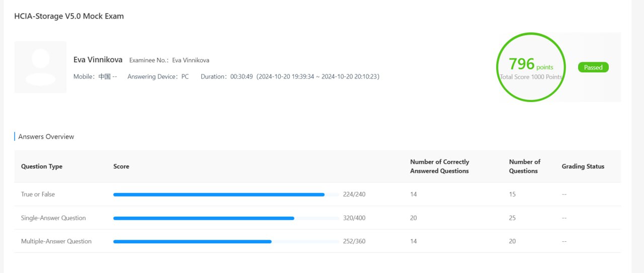Click the Grading Status column header
Screen dimensions: 644x273
click(583, 166)
